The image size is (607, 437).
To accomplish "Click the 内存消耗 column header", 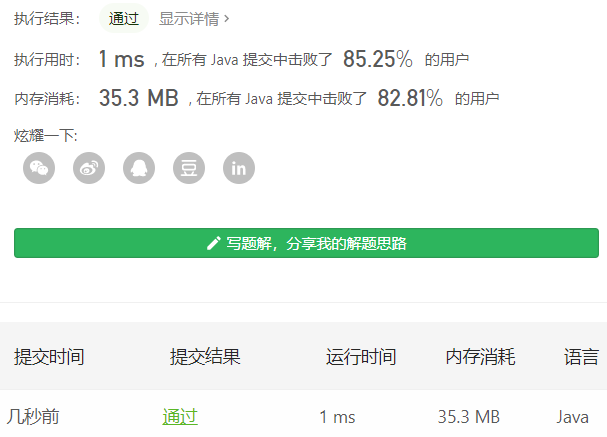I will [480, 356].
